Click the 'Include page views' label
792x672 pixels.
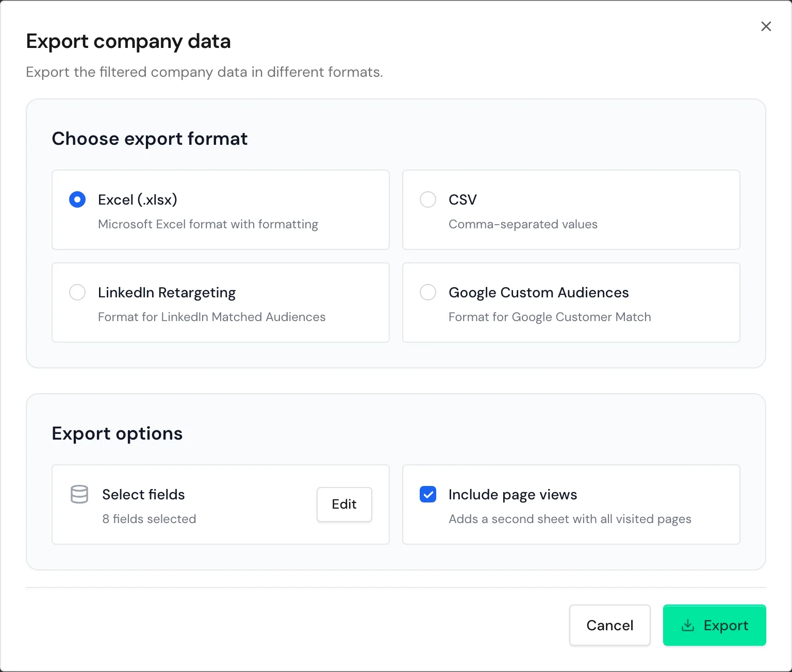pos(513,494)
